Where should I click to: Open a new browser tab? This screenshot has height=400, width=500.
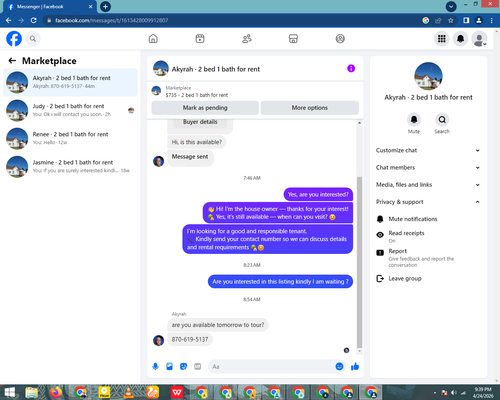105,6
